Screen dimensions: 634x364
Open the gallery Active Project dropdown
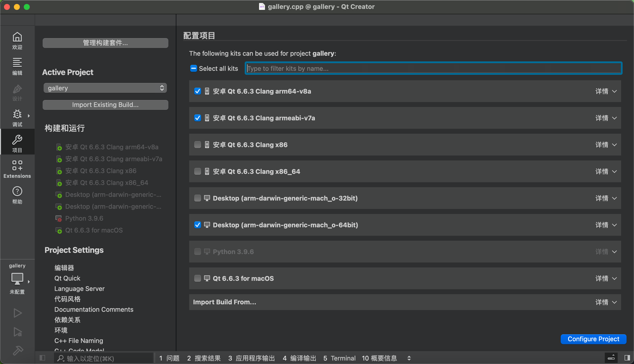point(105,88)
